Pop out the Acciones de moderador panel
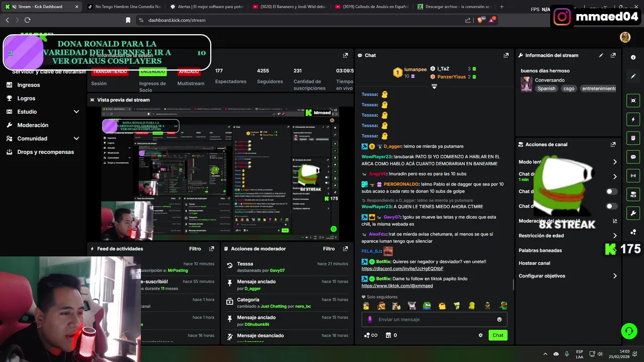 coord(345,248)
